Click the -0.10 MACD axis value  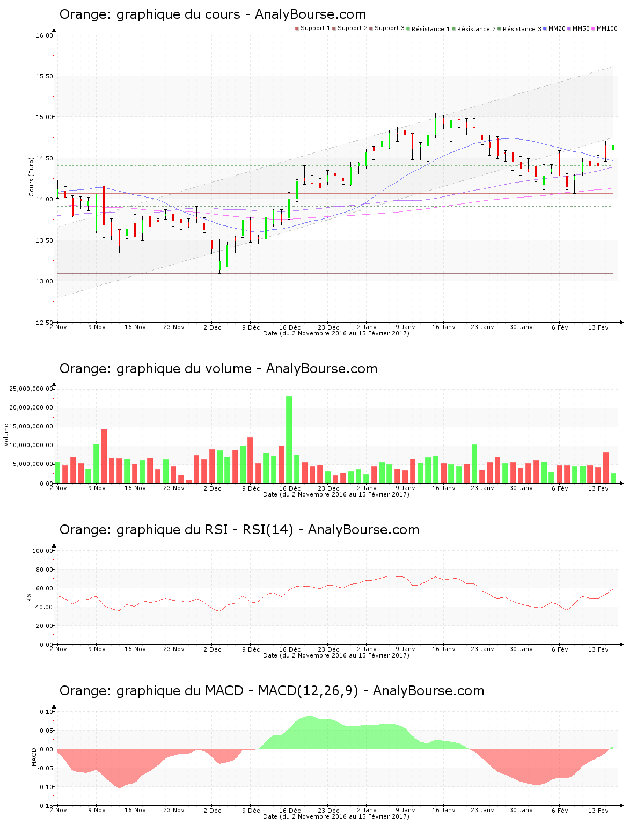[x=46, y=787]
